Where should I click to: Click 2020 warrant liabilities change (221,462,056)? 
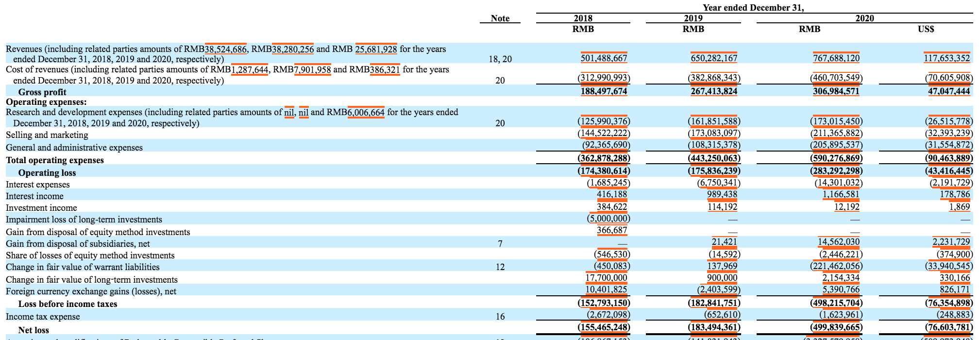pyautogui.click(x=836, y=266)
